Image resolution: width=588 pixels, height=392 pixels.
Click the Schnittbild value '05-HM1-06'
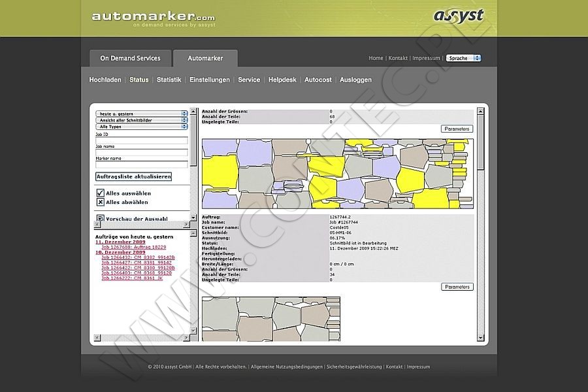340,233
